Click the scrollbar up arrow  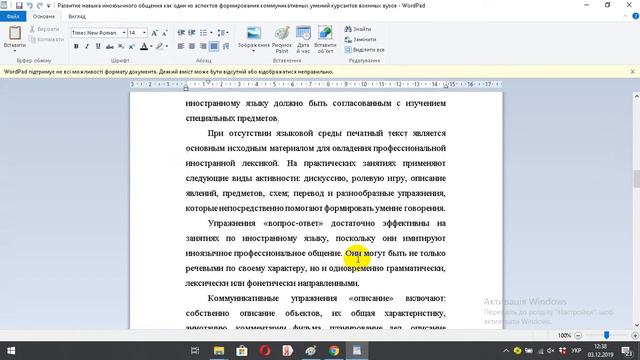click(636, 96)
